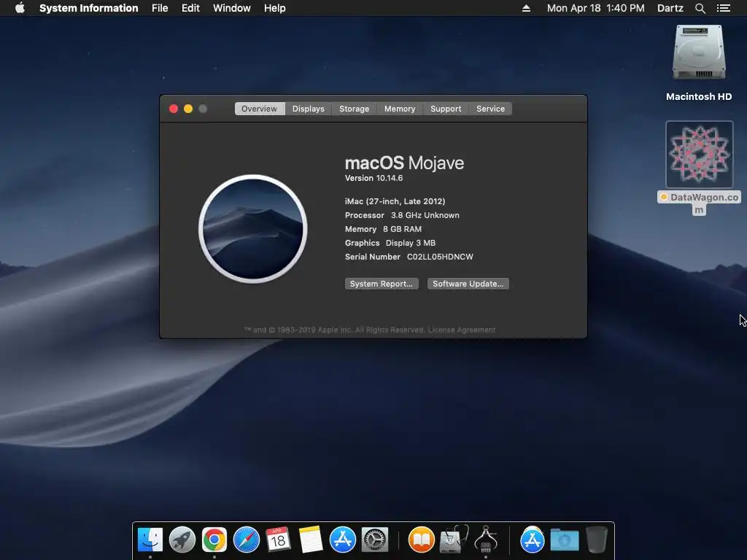Open Books app in the dock

[x=422, y=540]
